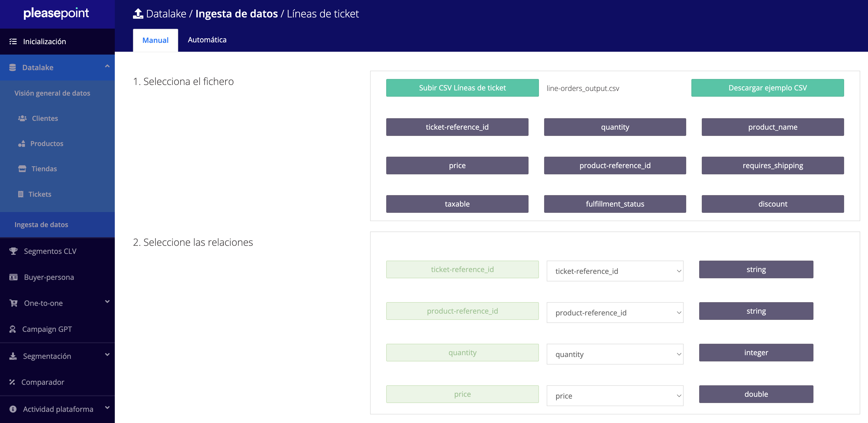Click the Productos shapes icon
The height and width of the screenshot is (423, 868).
pyautogui.click(x=22, y=144)
